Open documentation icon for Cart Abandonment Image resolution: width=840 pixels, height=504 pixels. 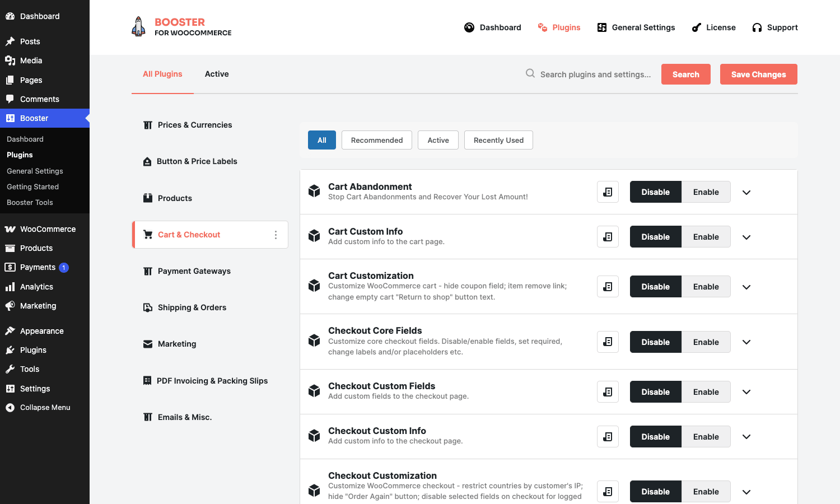(x=608, y=192)
